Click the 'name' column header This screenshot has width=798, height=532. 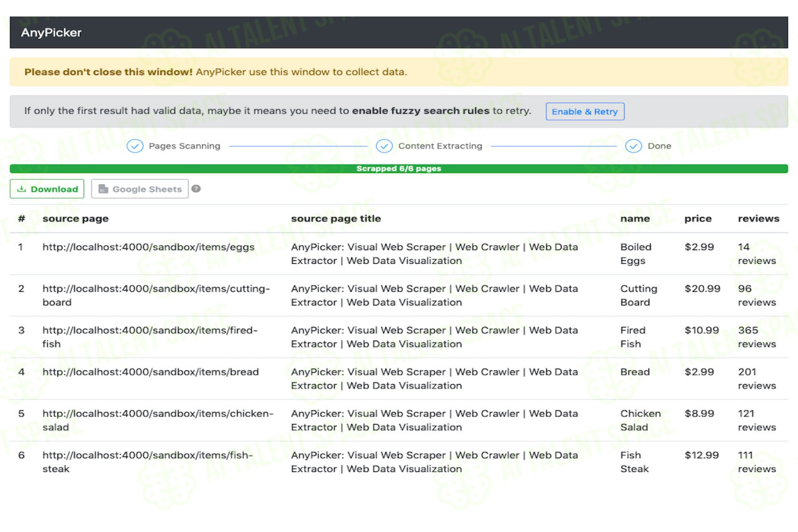635,219
